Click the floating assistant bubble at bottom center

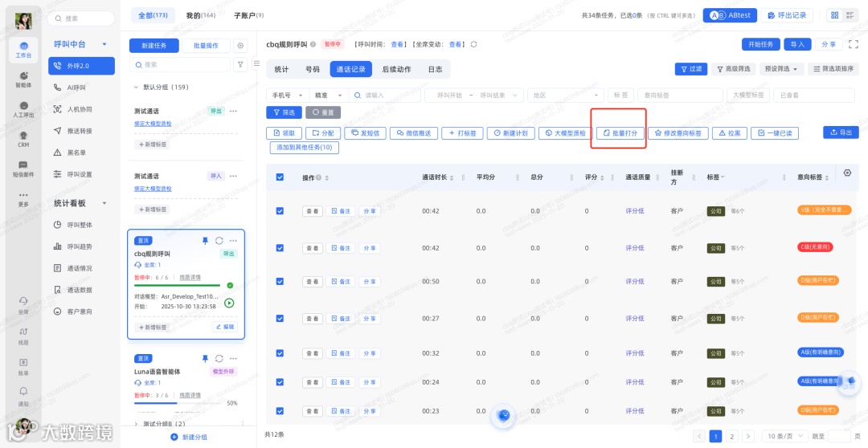[503, 416]
